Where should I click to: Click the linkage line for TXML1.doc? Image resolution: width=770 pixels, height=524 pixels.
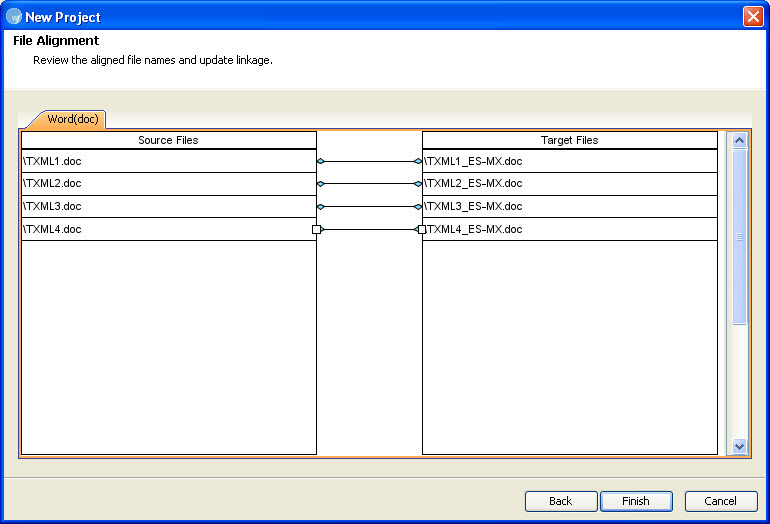click(369, 161)
